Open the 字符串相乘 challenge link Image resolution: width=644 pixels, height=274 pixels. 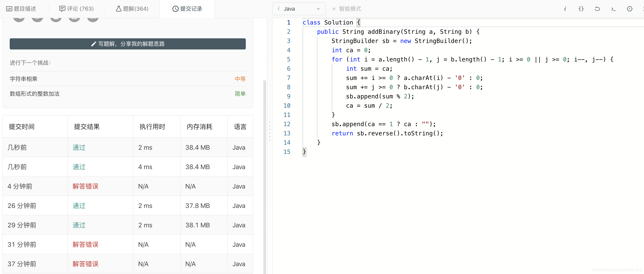pos(24,79)
